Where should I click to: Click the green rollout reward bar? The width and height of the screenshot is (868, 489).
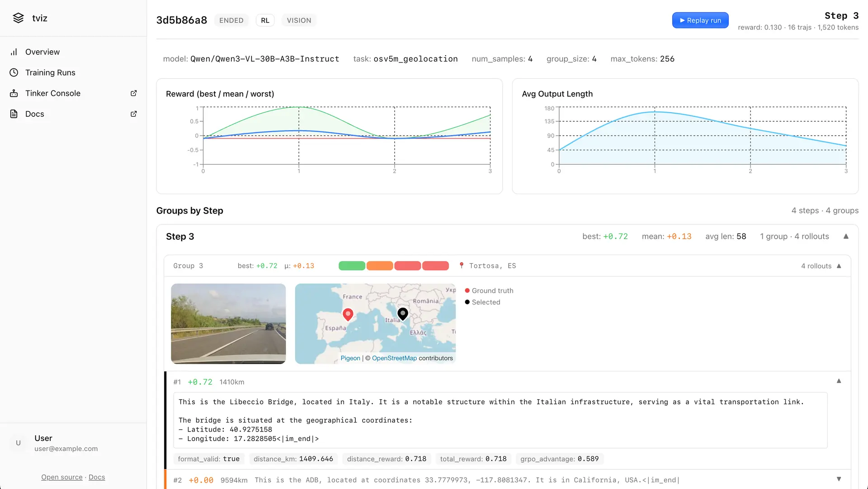[x=352, y=266]
